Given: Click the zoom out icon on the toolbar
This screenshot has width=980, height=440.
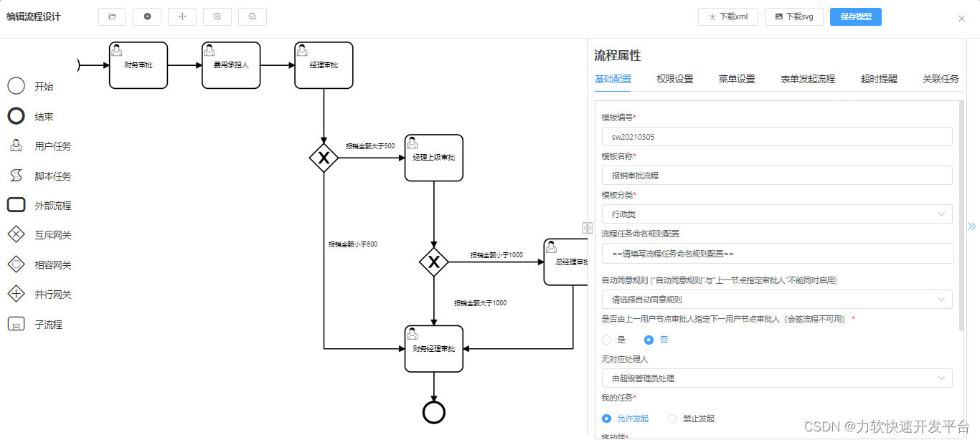Looking at the screenshot, I should [253, 16].
